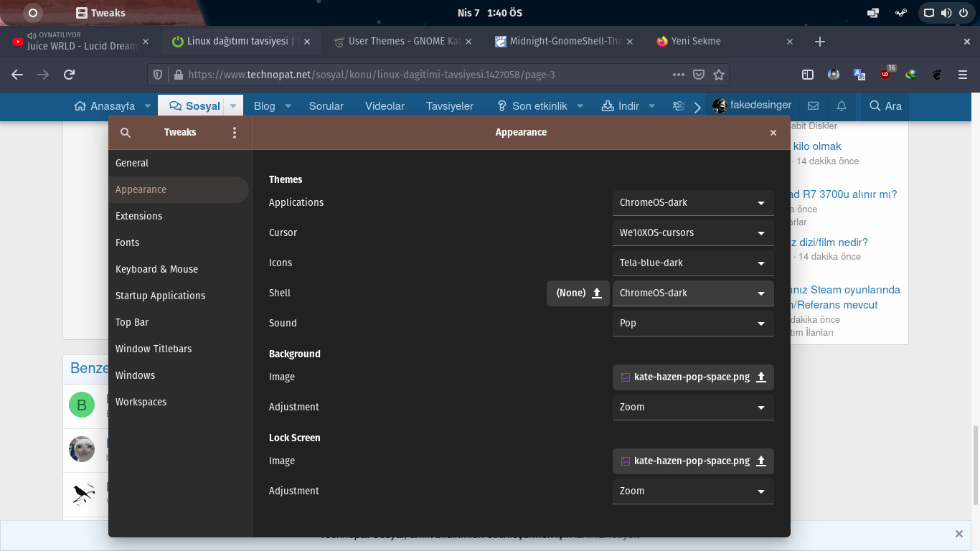Screen dimensions: 980x551
Task: Expand the Anasayfa menu arrow
Action: tap(147, 106)
